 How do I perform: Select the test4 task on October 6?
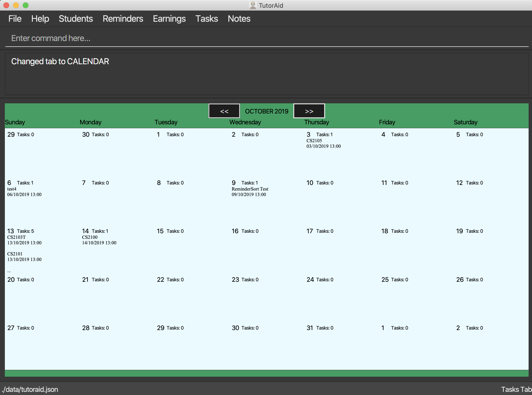tap(12, 189)
